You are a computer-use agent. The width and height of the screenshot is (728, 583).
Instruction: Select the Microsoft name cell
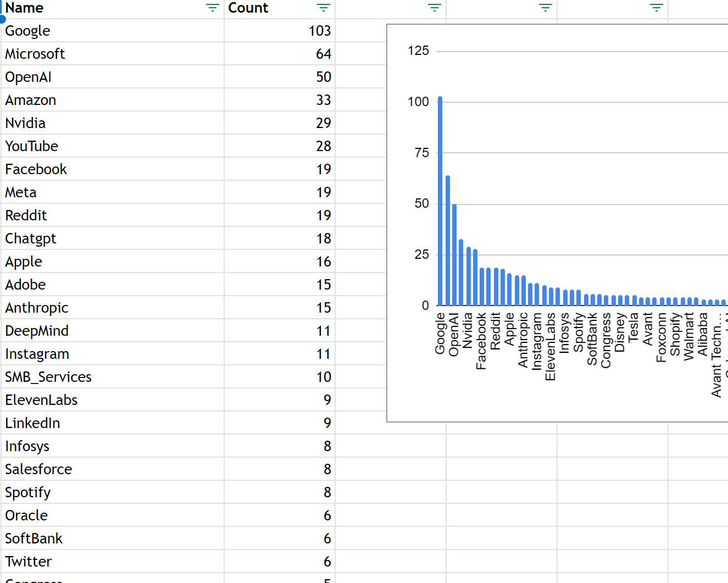[112, 54]
